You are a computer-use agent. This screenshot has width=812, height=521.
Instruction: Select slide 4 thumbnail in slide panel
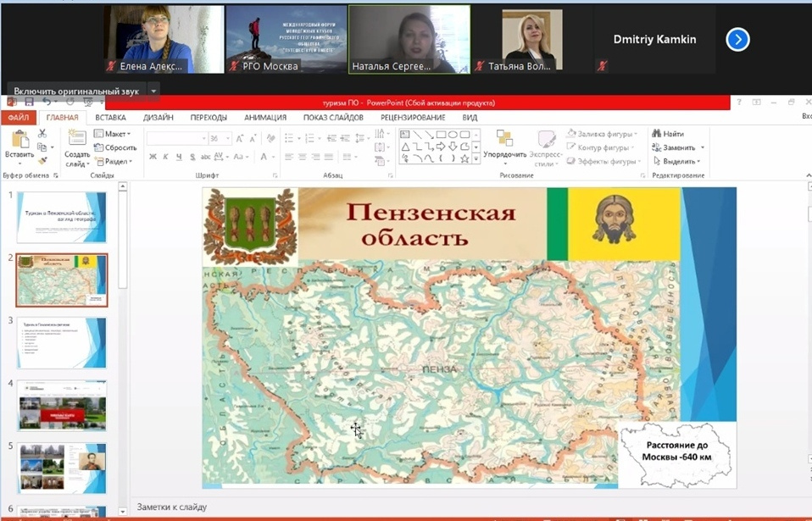click(61, 405)
